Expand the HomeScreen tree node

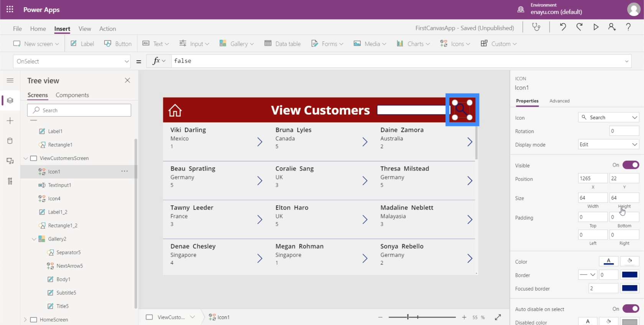click(25, 319)
